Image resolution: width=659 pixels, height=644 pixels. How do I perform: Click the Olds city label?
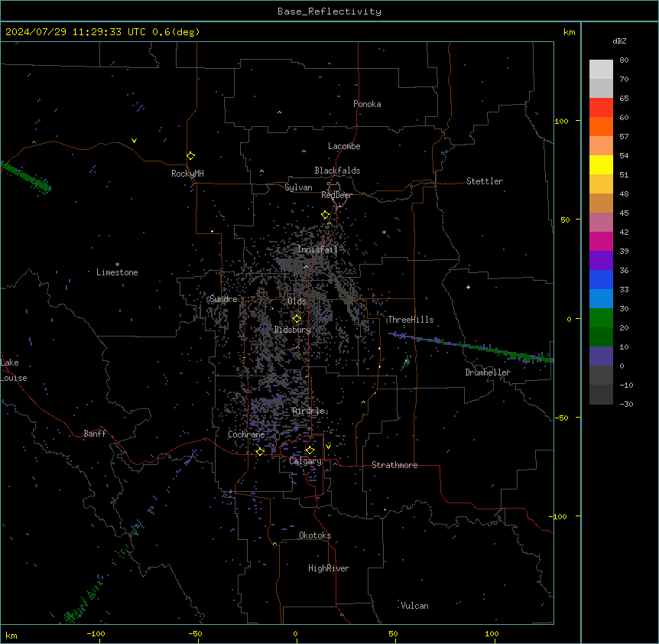pyautogui.click(x=297, y=301)
